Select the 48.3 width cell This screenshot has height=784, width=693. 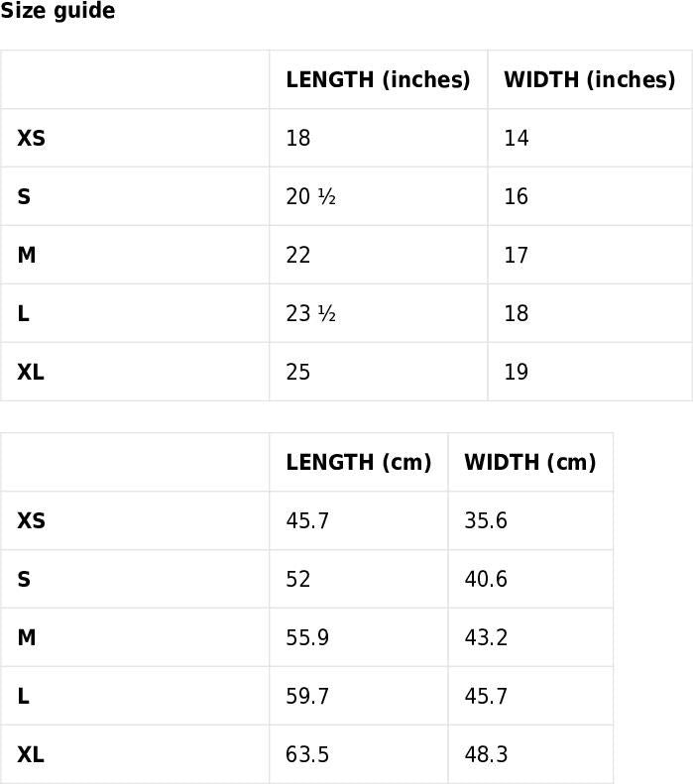[486, 754]
